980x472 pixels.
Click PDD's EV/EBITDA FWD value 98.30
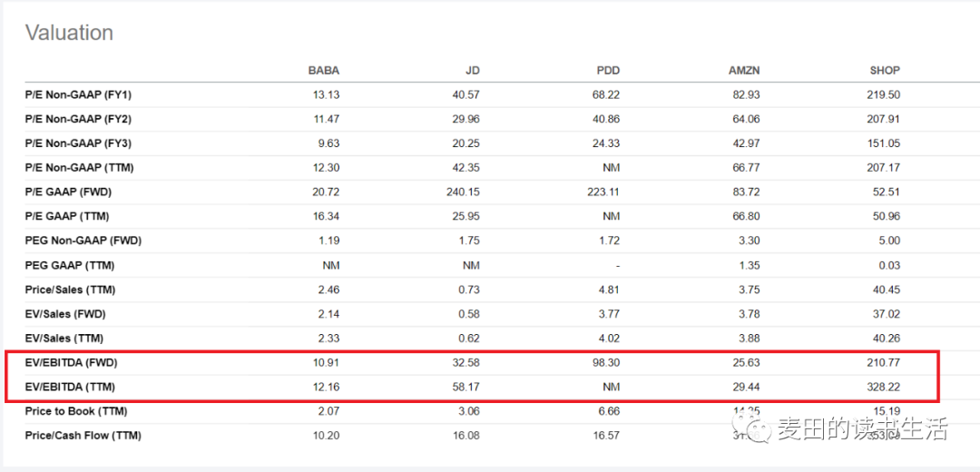point(607,362)
